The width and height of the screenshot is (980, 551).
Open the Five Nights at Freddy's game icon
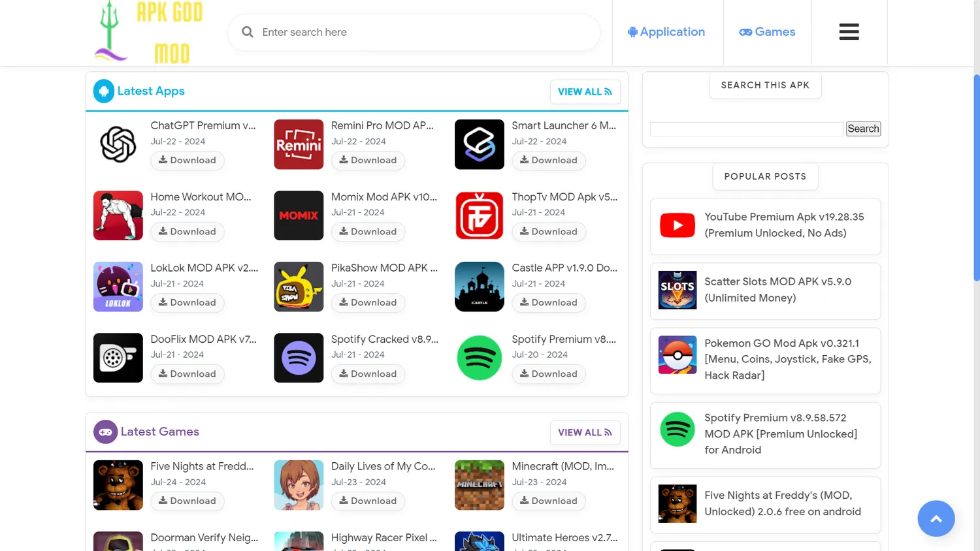click(118, 485)
